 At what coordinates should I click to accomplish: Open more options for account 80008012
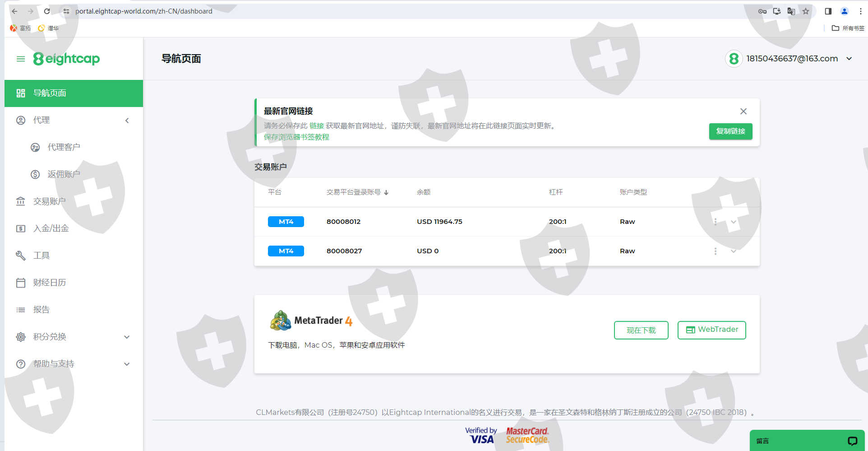(716, 222)
